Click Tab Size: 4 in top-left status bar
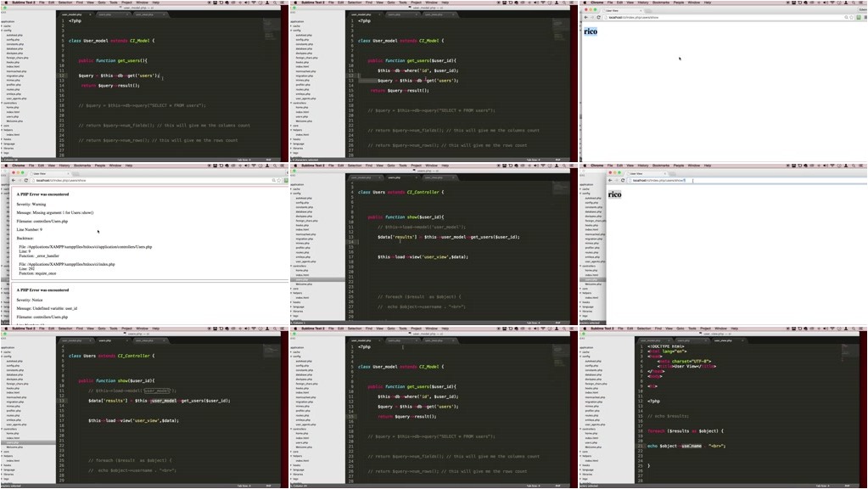The width and height of the screenshot is (868, 489). tap(244, 160)
